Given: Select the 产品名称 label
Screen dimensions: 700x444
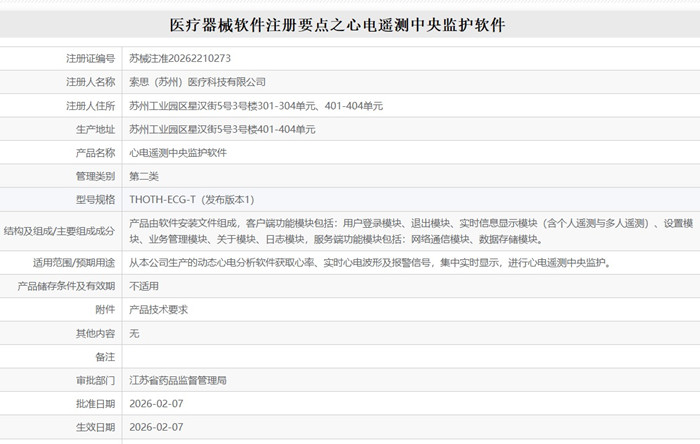Looking at the screenshot, I should 96,153.
